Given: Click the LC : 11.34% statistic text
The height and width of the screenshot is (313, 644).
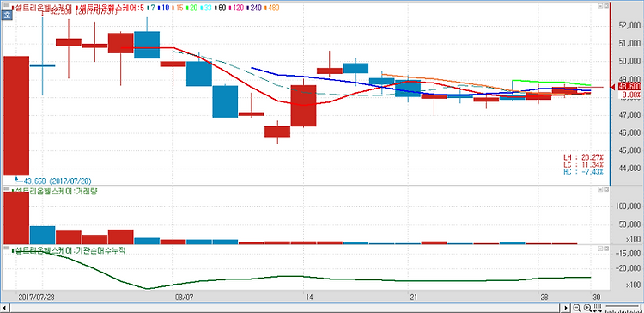Looking at the screenshot, I should (583, 164).
